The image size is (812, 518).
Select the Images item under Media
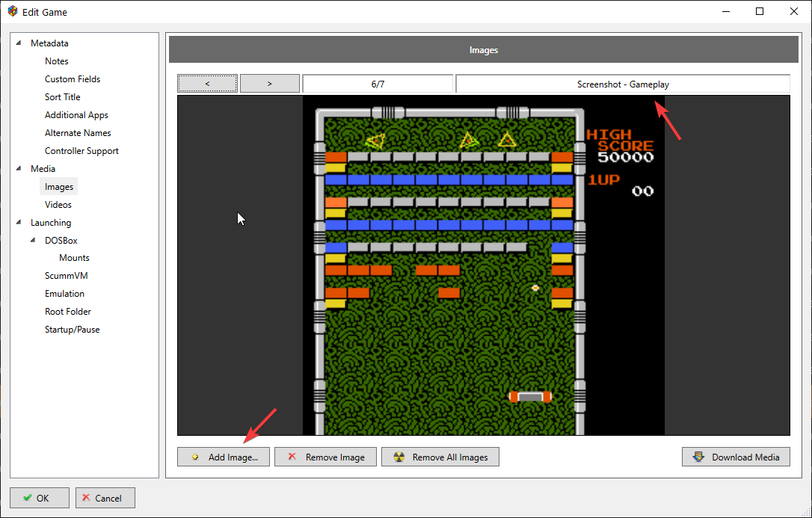tap(59, 187)
